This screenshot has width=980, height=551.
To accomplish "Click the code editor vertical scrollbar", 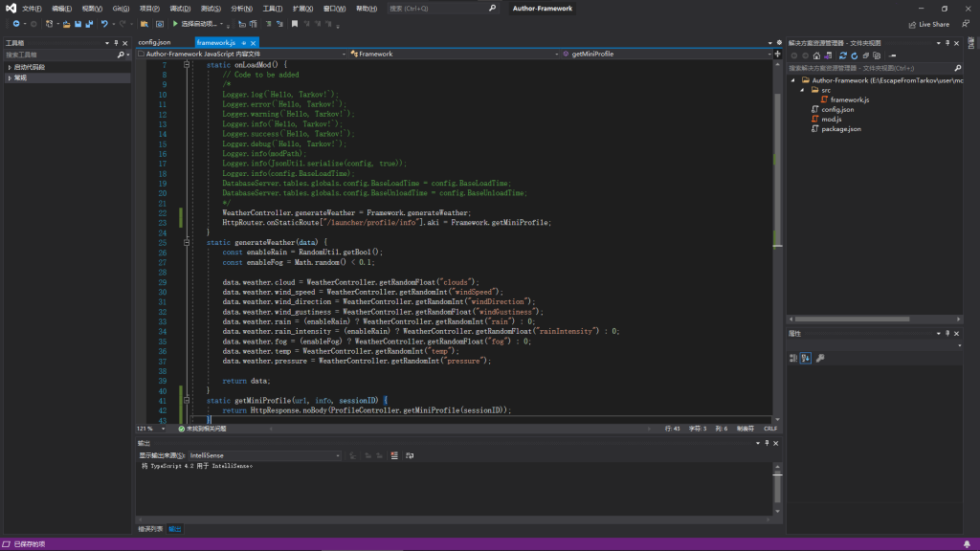I will (x=777, y=241).
